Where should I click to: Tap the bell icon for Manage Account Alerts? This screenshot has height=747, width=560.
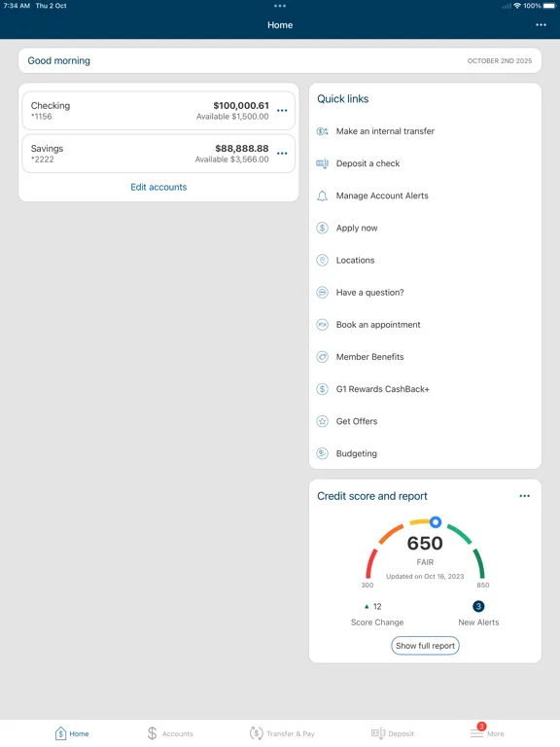323,196
